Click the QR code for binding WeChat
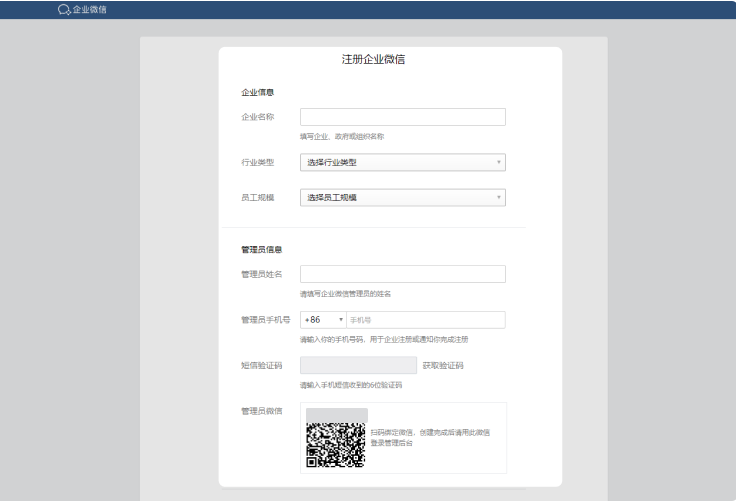Viewport: 736px width, 502px height. tap(335, 446)
